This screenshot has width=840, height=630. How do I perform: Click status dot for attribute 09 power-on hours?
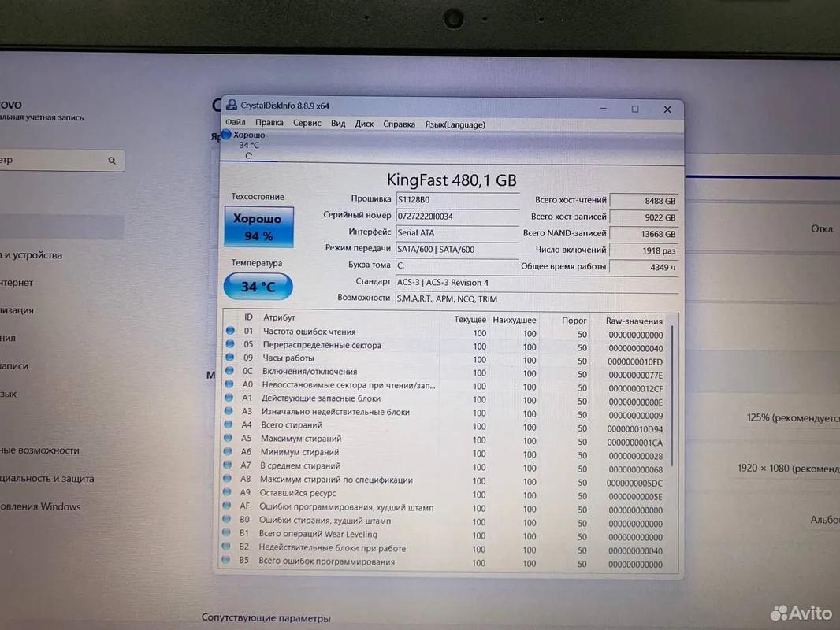(230, 357)
